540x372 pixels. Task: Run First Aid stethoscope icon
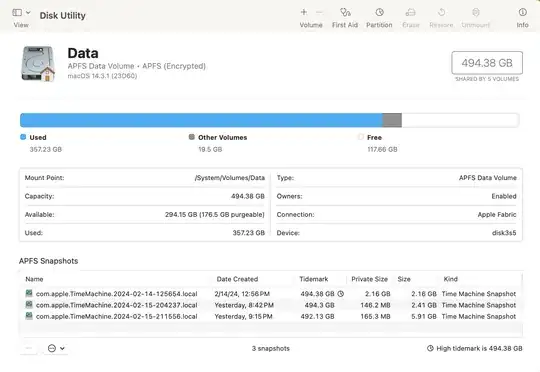345,12
